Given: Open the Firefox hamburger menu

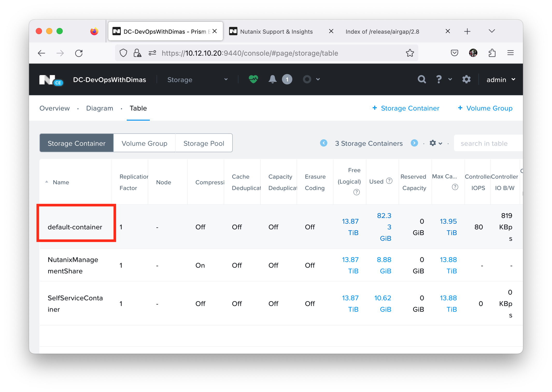Looking at the screenshot, I should pyautogui.click(x=511, y=53).
